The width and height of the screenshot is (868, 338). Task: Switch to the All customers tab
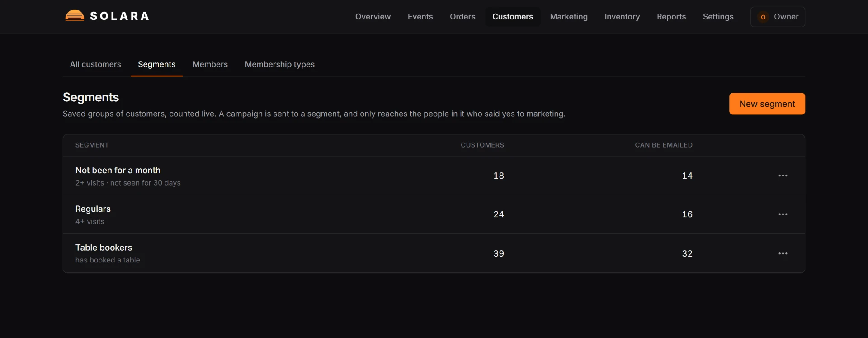[95, 64]
